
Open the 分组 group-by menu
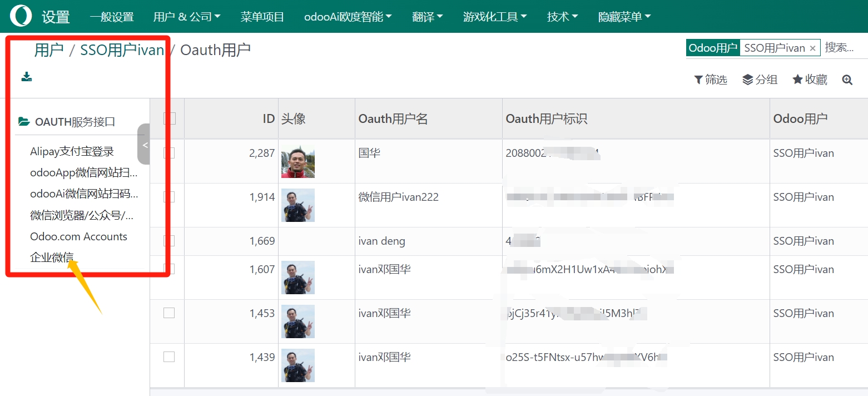760,80
